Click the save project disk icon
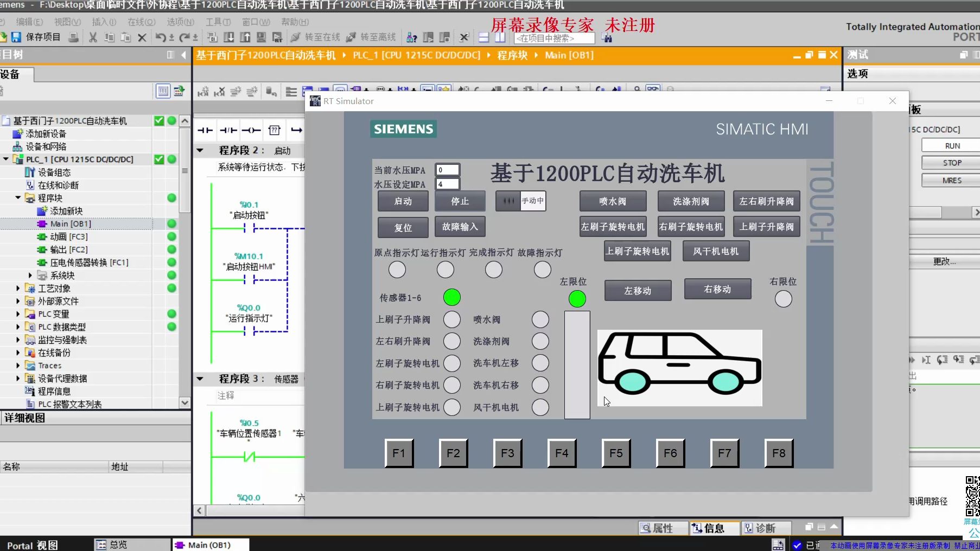Image resolution: width=980 pixels, height=551 pixels. coord(16,37)
